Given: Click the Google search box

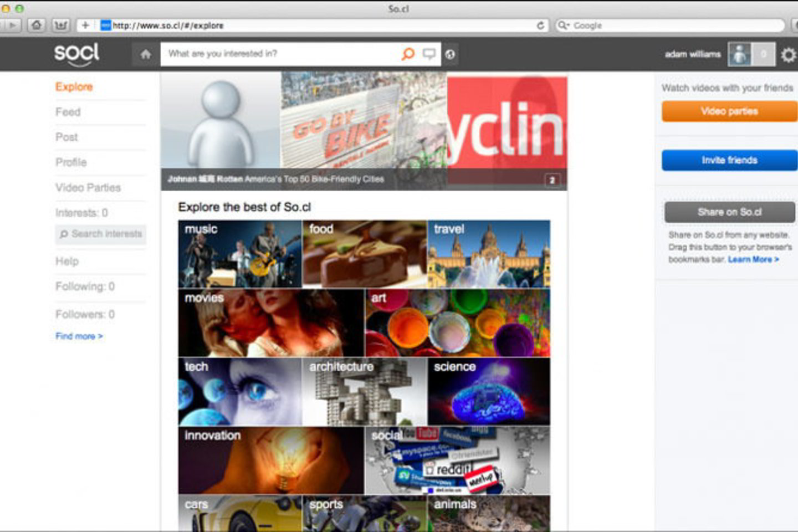Looking at the screenshot, I should (671, 25).
